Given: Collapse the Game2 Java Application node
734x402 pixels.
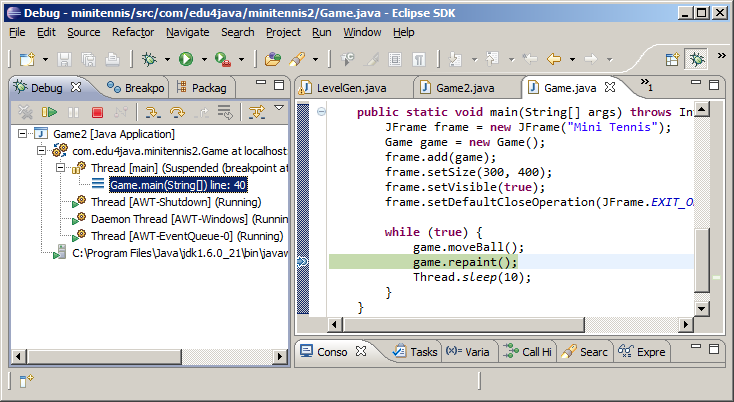Looking at the screenshot, I should coord(22,134).
